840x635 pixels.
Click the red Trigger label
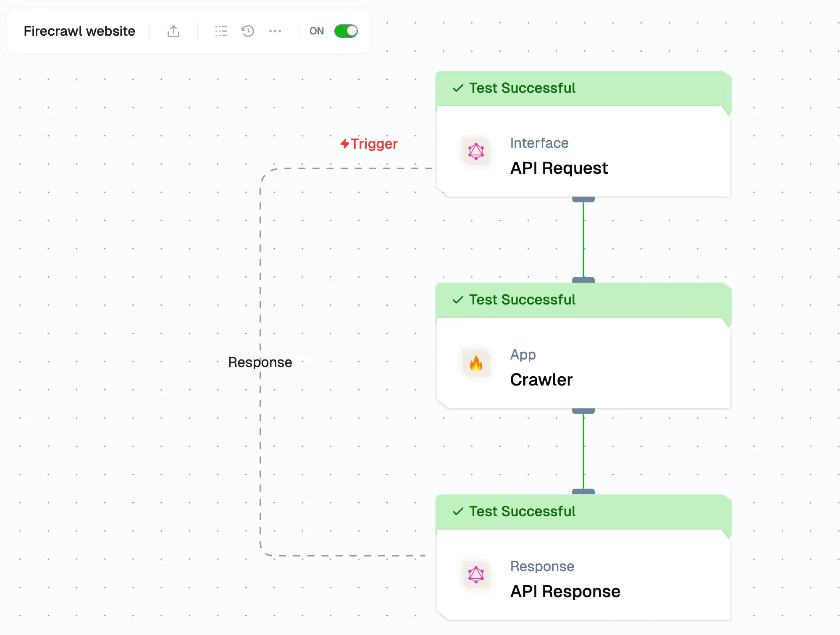tap(369, 144)
